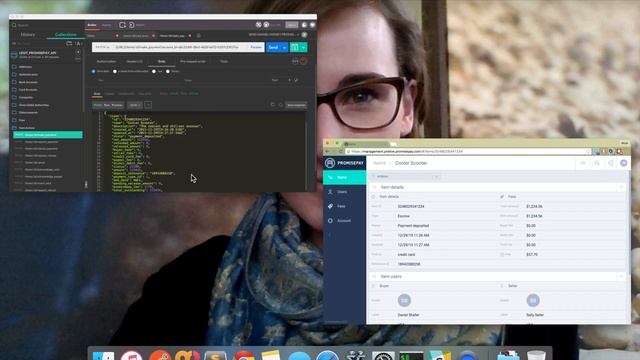Select the x-www-form-urlencoded radio button
Screen dimensions: 640x360
pyautogui.click(x=115, y=71)
